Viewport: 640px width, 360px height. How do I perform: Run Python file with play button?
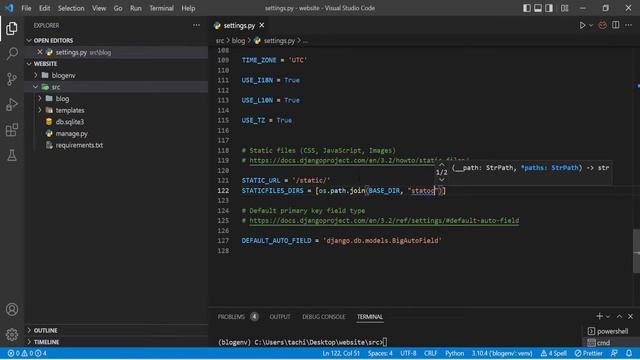(582, 25)
